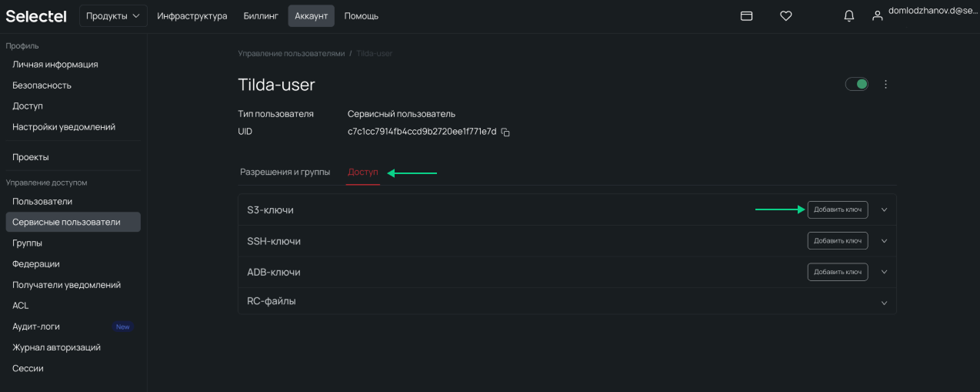This screenshot has width=980, height=392.
Task: Open the heart favorites icon
Action: click(x=785, y=15)
